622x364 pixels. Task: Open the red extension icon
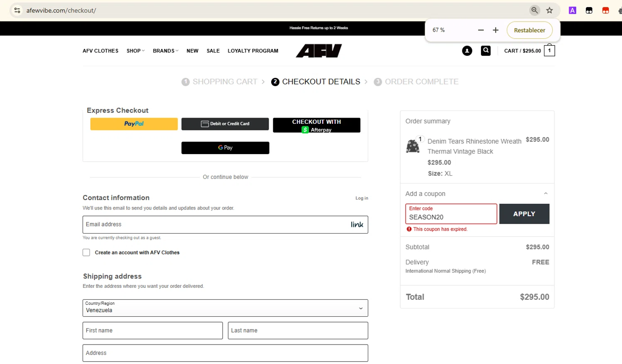point(605,10)
